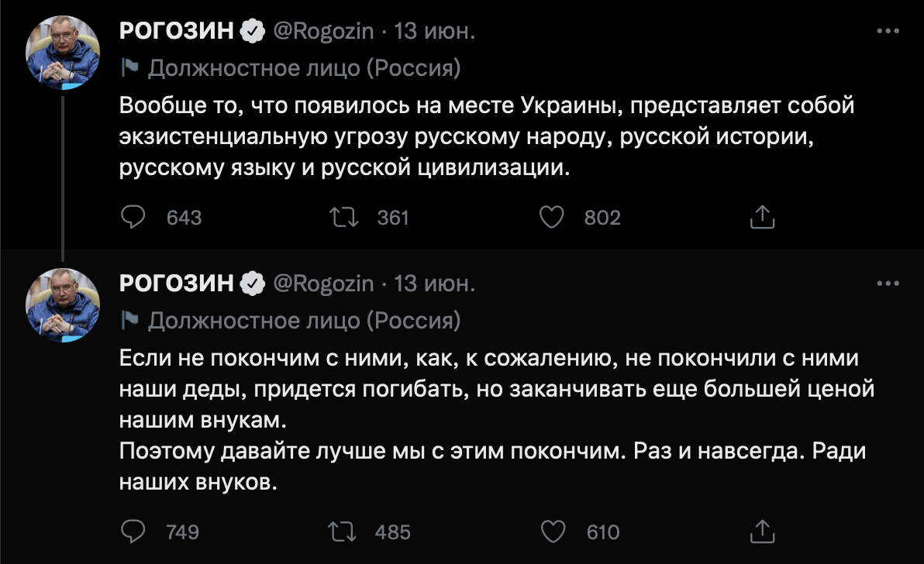Open the second tweet's 13 июн. timestamp
924x564 pixels.
pos(435,284)
